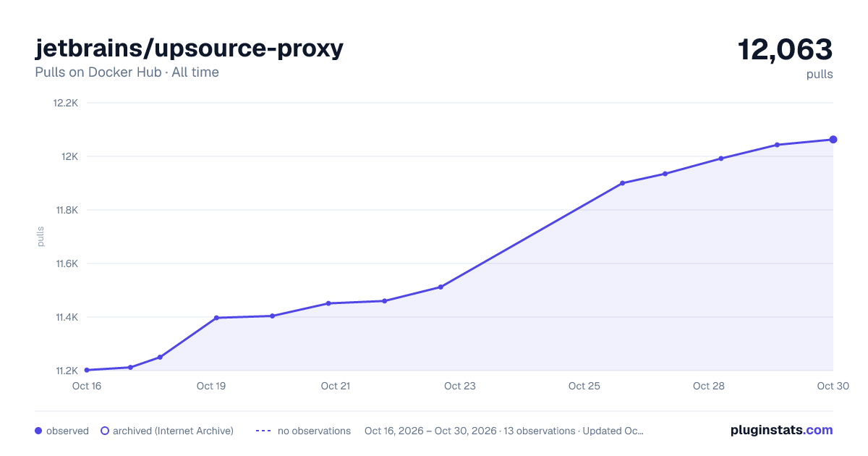
Task: Click the Oct 28 x-axis label
Action: pyautogui.click(x=709, y=386)
